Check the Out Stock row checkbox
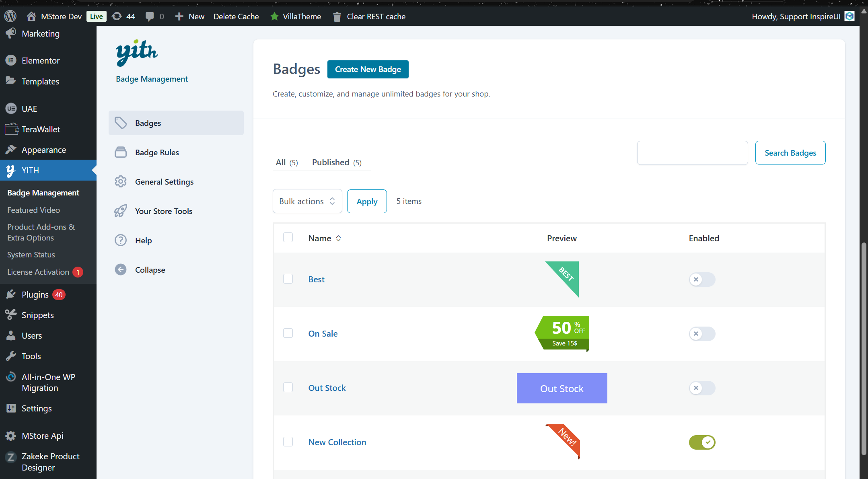The image size is (868, 479). [x=288, y=387]
